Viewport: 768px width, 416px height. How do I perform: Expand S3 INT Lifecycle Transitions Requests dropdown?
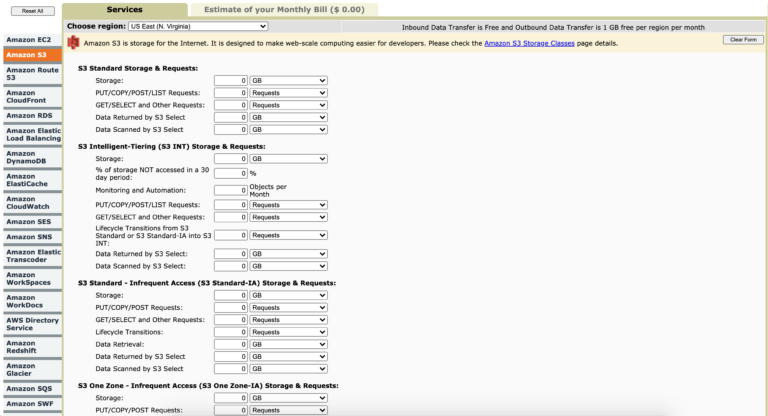click(x=288, y=235)
